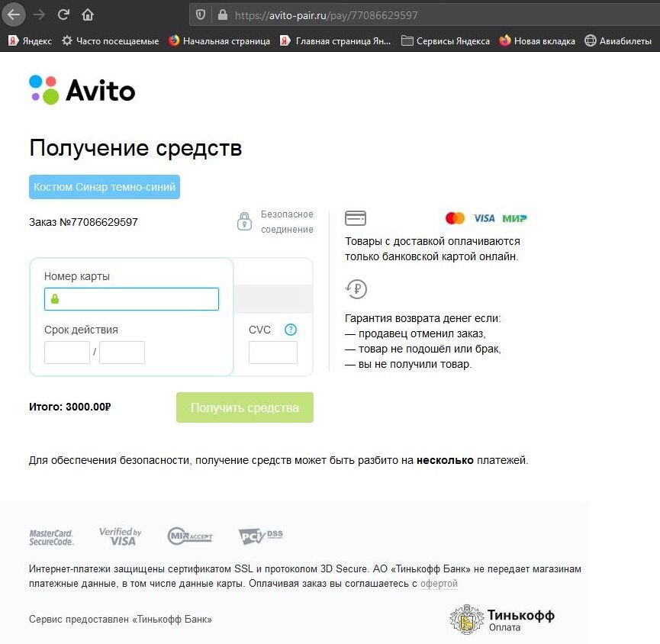Click the browser Back arrow button
This screenshot has width=660, height=644.
point(14,14)
